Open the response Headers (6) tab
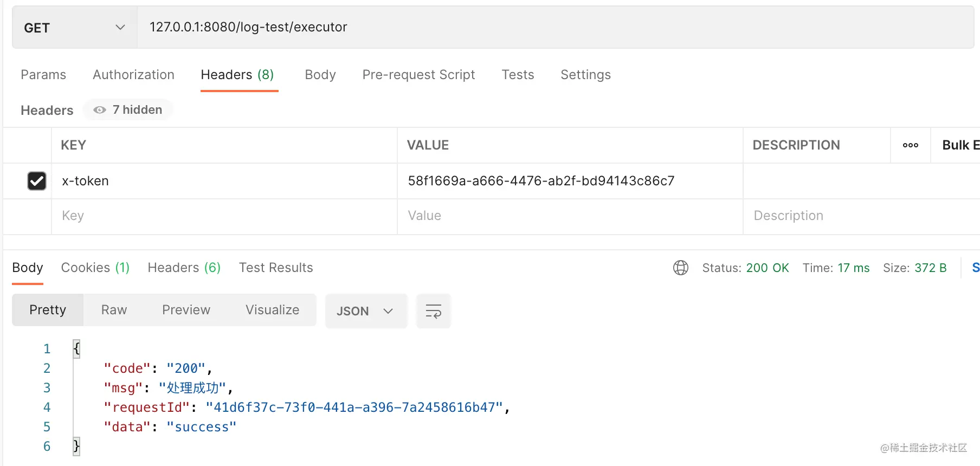 point(184,268)
